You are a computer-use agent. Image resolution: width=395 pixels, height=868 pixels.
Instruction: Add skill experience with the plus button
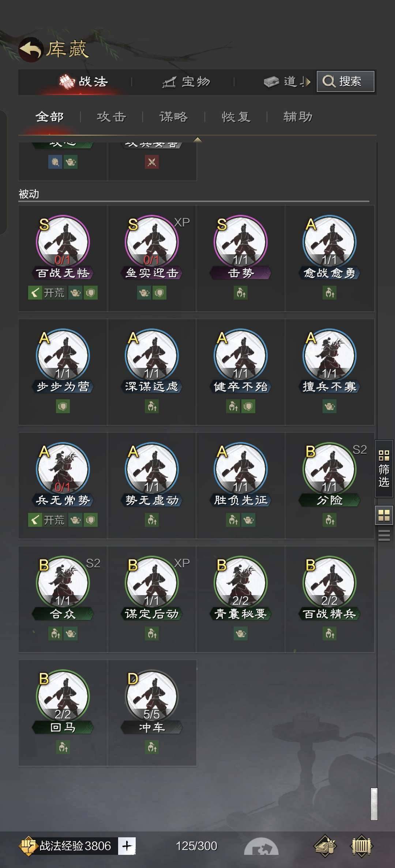coord(127,846)
